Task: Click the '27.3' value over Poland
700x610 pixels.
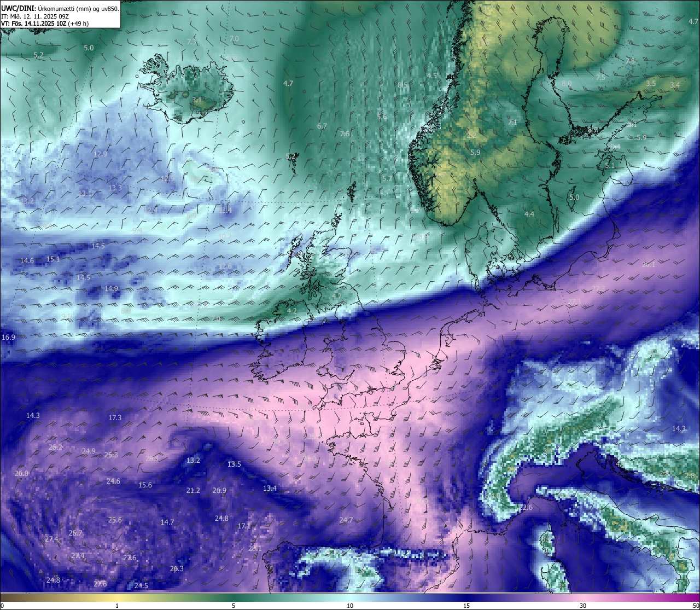Action: (599, 289)
